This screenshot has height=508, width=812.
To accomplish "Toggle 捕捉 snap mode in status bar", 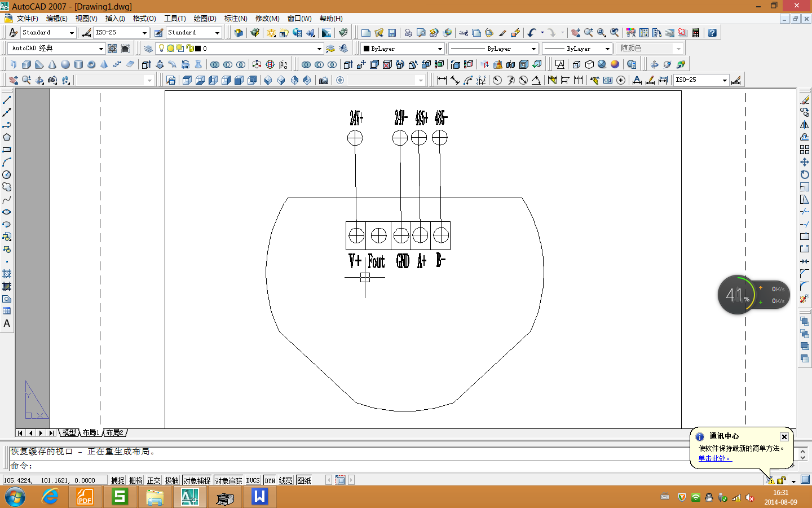I will pyautogui.click(x=117, y=480).
